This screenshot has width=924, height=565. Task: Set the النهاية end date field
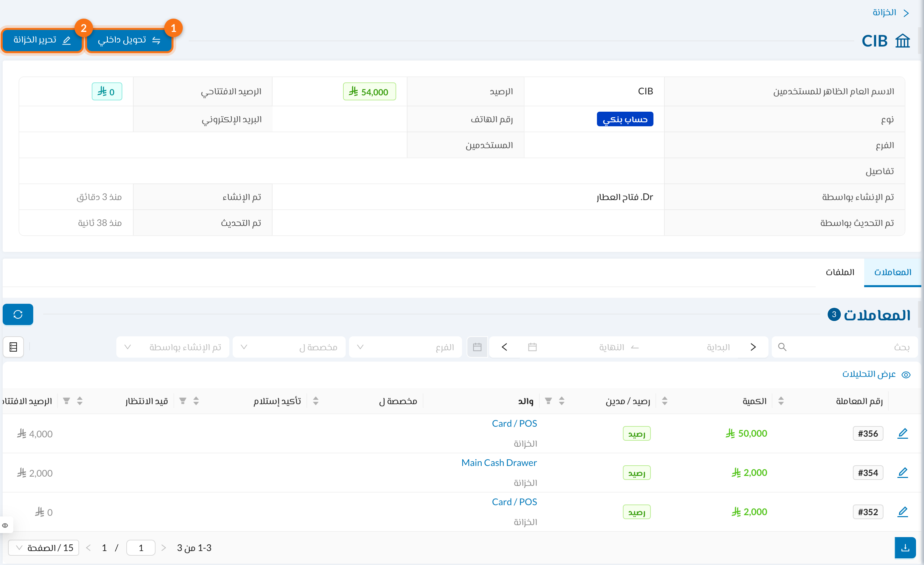(611, 347)
